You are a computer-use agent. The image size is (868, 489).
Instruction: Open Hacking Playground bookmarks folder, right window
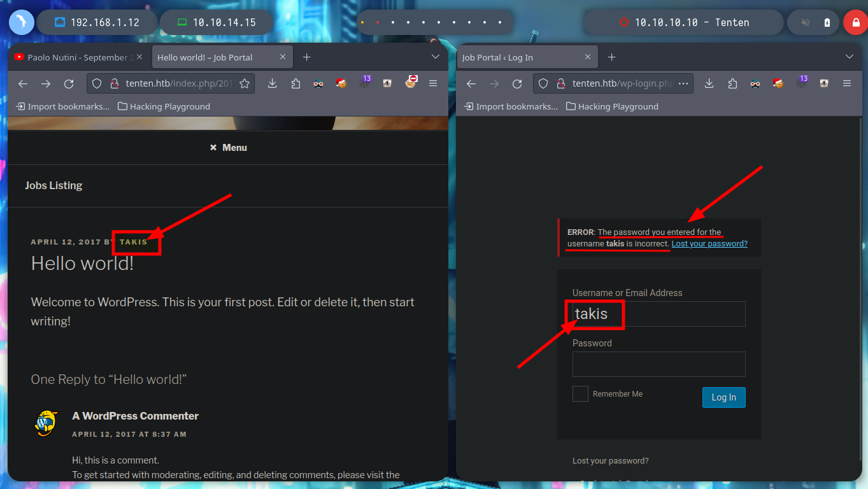613,106
